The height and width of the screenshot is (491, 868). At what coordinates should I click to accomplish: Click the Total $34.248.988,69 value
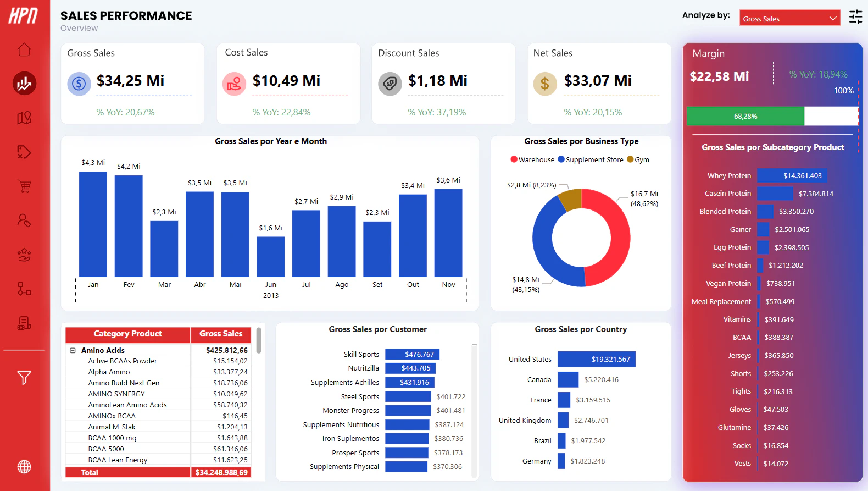pyautogui.click(x=221, y=472)
